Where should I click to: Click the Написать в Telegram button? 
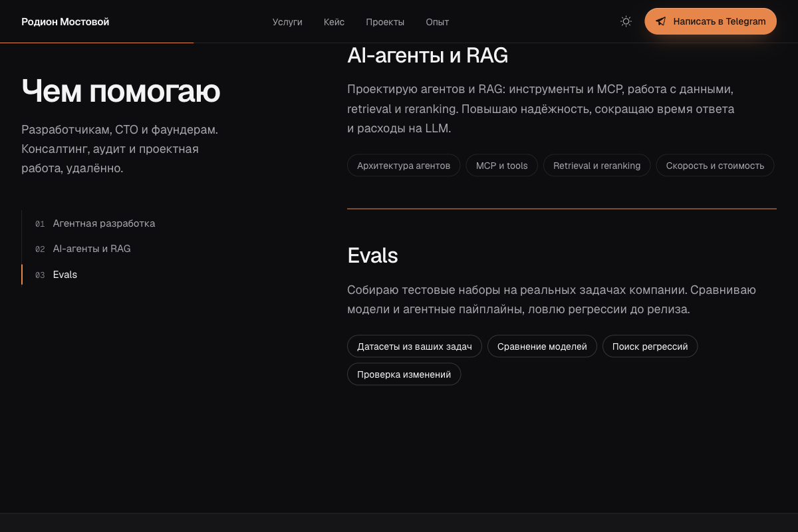710,21
